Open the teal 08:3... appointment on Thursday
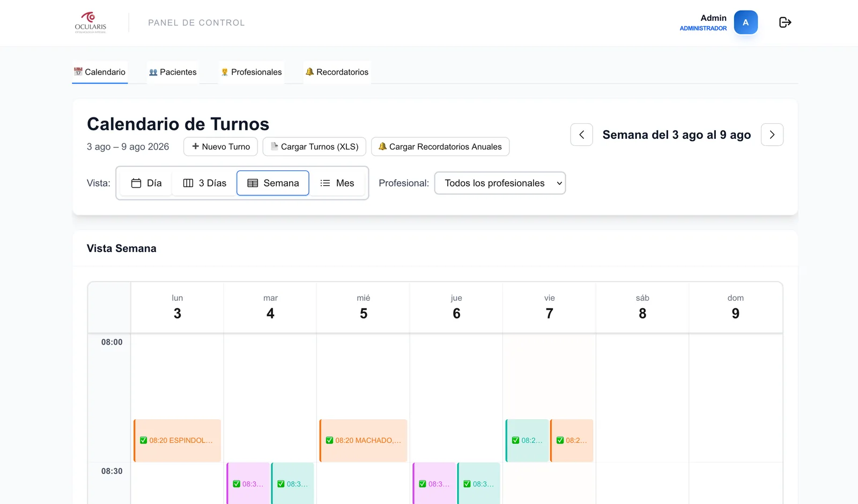Screen dimensions: 858x504 click(x=479, y=483)
